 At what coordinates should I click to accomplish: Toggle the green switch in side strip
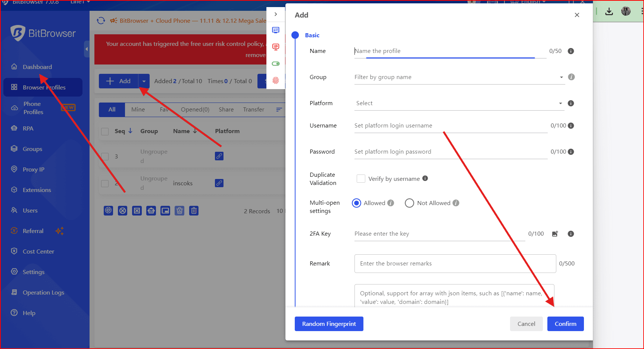276,64
